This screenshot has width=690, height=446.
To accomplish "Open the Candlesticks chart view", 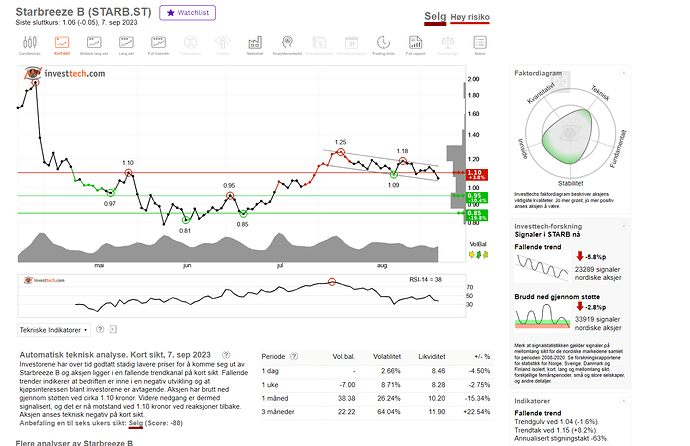I will point(29,45).
